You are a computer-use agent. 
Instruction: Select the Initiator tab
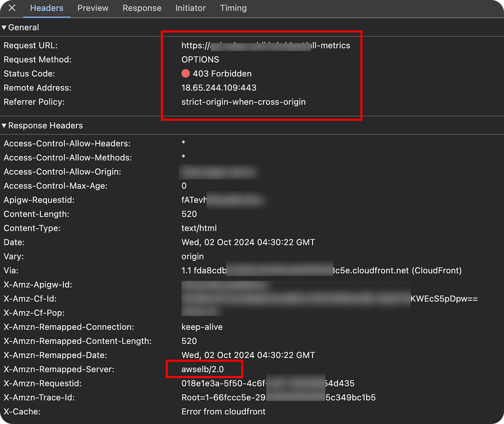[x=190, y=8]
